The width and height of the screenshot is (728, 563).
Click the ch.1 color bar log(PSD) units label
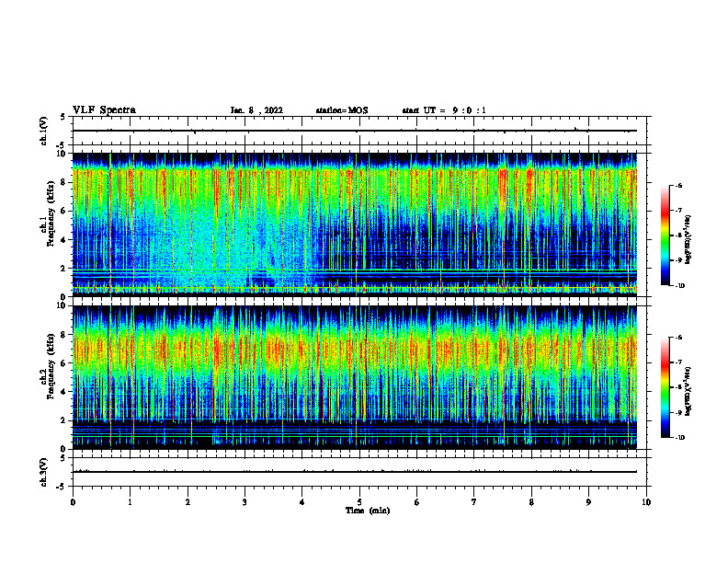click(689, 240)
